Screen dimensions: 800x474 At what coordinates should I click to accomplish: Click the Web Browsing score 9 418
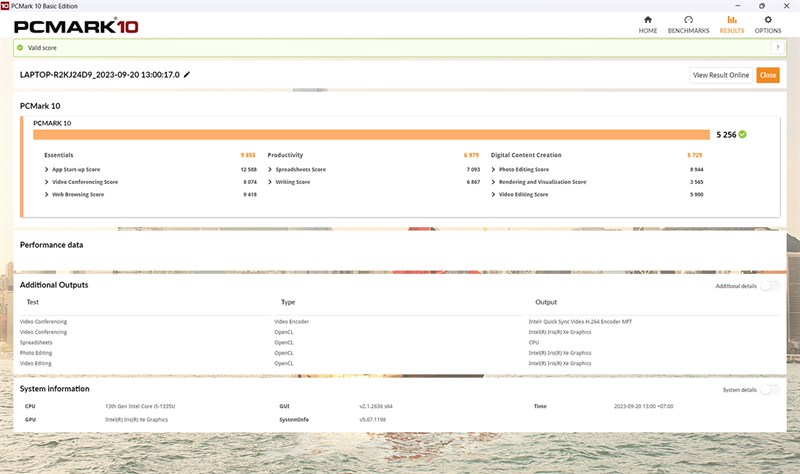(x=250, y=194)
